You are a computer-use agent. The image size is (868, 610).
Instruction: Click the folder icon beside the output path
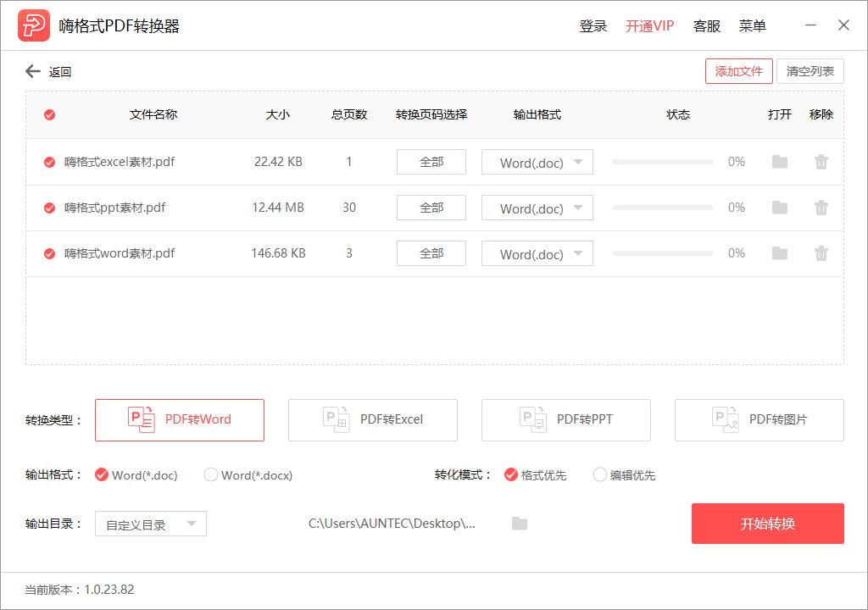click(519, 524)
